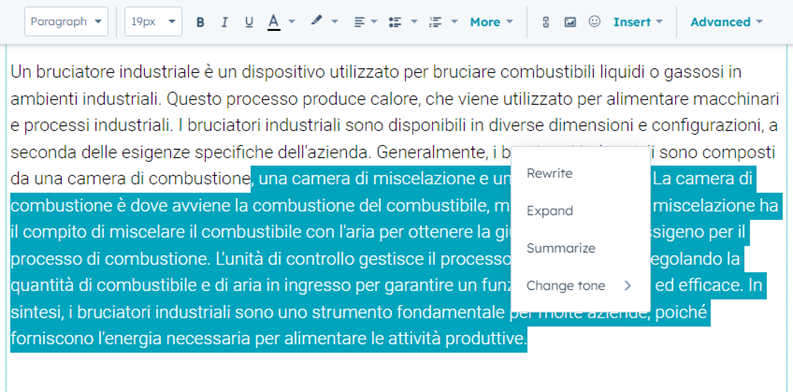793x392 pixels.
Task: Toggle underline formatting
Action: [249, 22]
